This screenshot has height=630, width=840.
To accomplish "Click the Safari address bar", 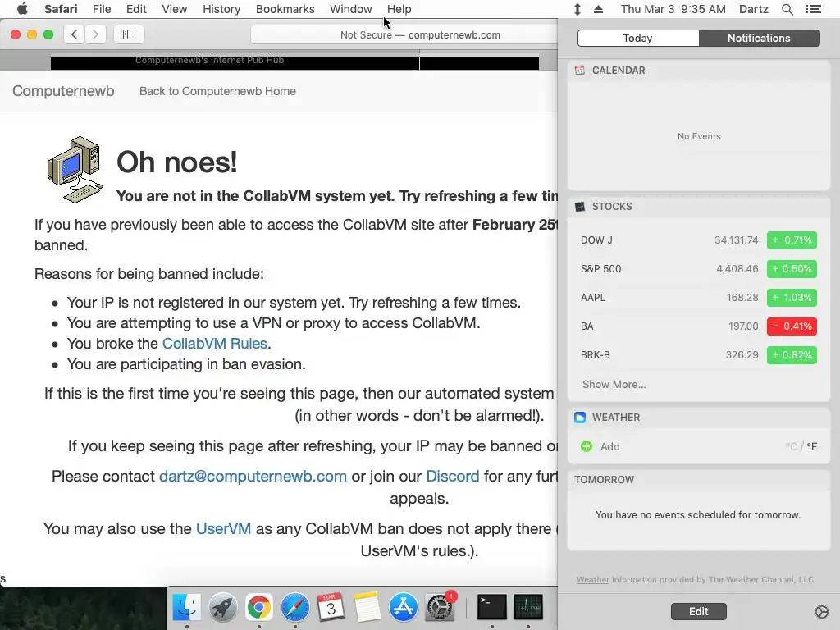I will 404,34.
